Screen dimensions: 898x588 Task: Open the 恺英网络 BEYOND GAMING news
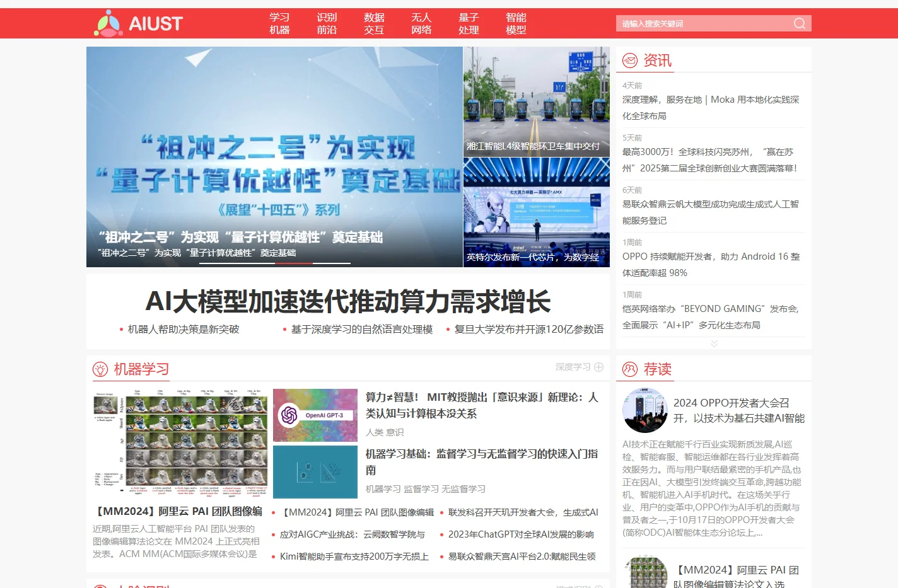coord(711,317)
